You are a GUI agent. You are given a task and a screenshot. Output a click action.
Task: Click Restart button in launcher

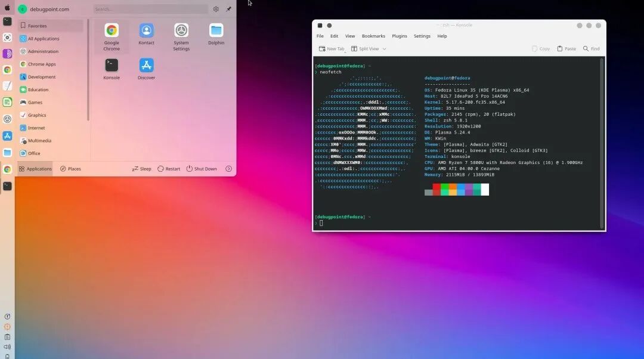[x=169, y=169]
